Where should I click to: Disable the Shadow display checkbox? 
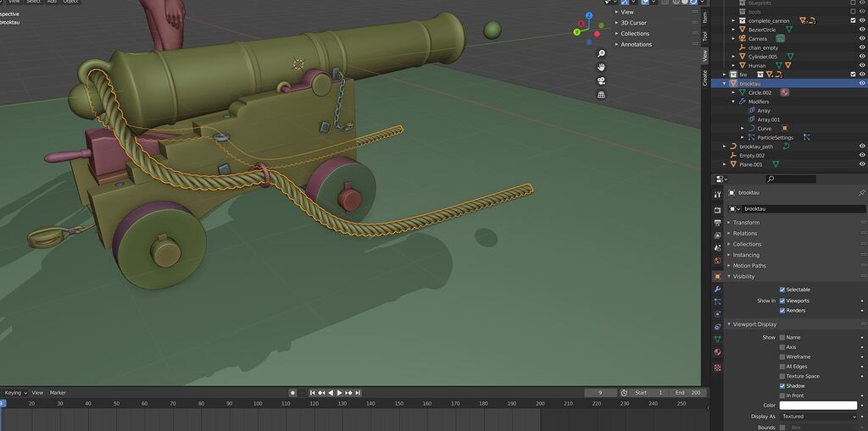coord(782,385)
